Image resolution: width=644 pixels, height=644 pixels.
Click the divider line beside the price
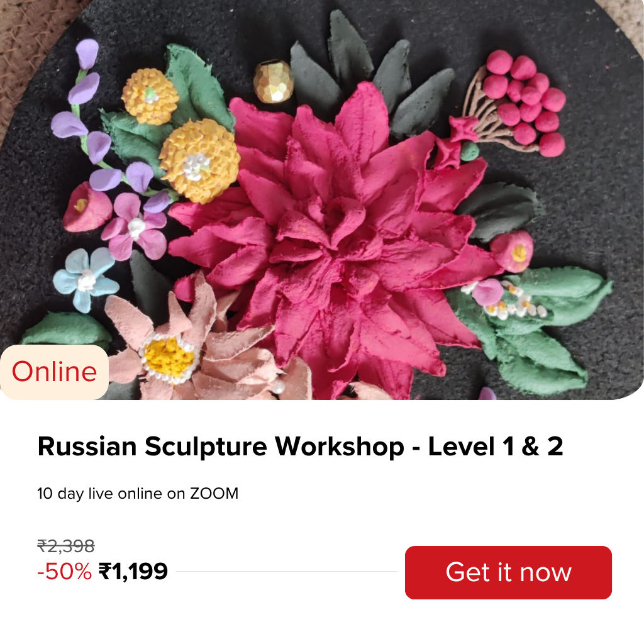[287, 571]
